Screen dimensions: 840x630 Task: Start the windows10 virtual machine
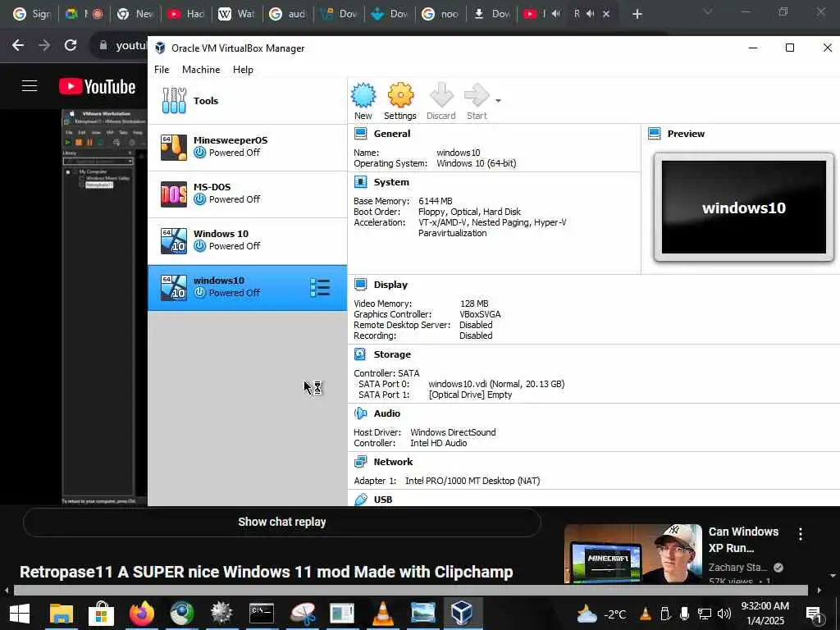[x=477, y=101]
